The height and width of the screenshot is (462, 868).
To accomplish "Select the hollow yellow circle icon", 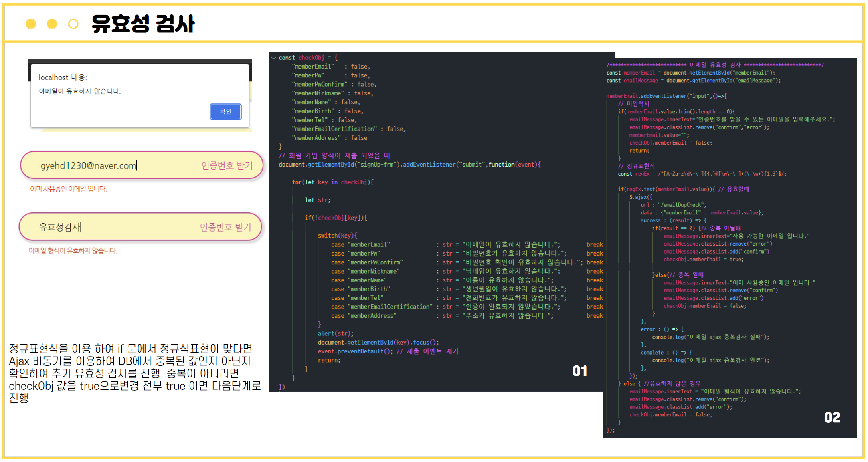I will (x=73, y=24).
